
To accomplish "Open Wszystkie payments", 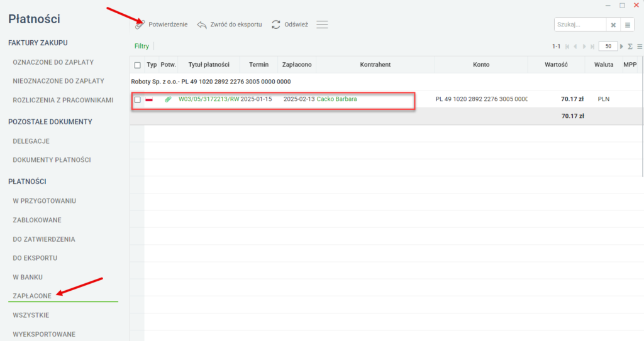I will point(31,315).
